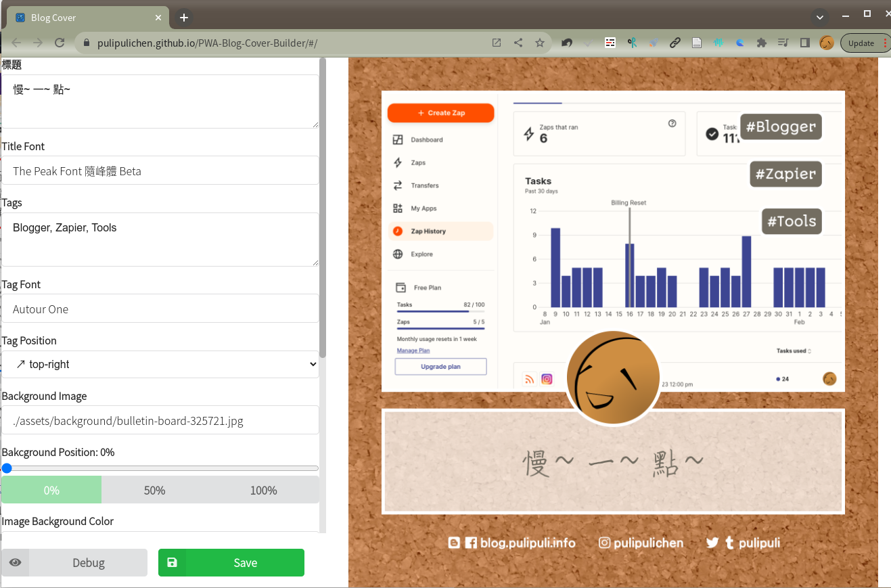Click the round avatar on the cover preview
Image resolution: width=891 pixels, height=588 pixels.
[x=613, y=378]
